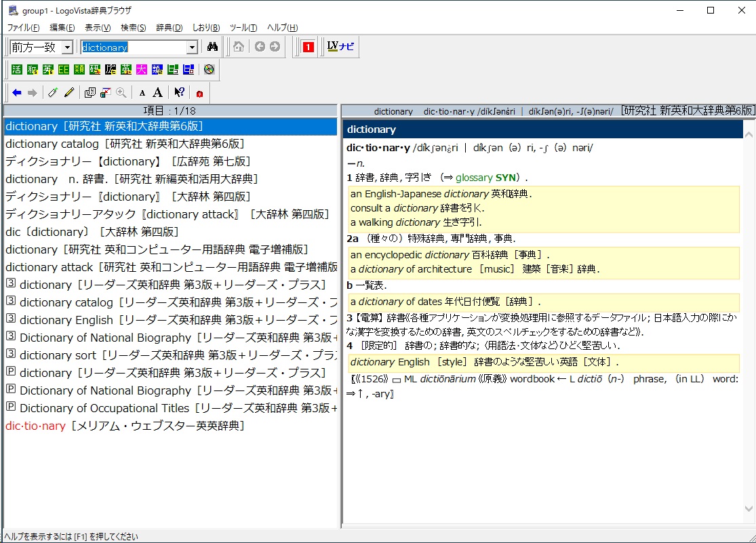Image resolution: width=756 pixels, height=543 pixels.
Task: Click inside the dictionary search field
Action: click(x=134, y=47)
